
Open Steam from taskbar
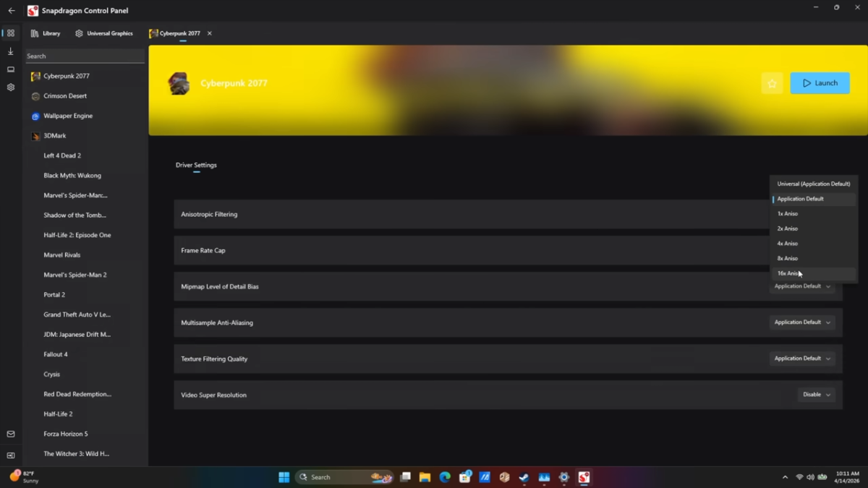tap(524, 477)
